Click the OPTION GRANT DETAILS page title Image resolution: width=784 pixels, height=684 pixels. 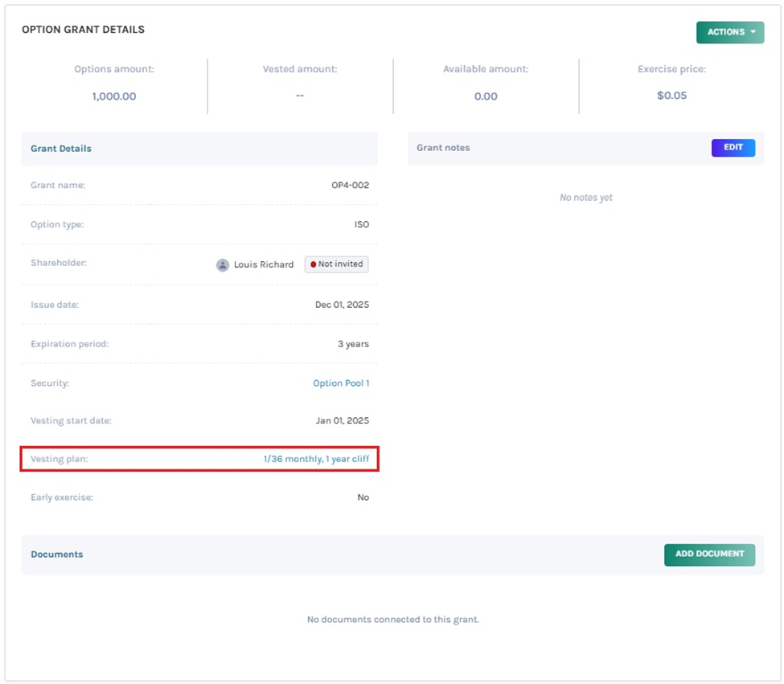pyautogui.click(x=83, y=30)
